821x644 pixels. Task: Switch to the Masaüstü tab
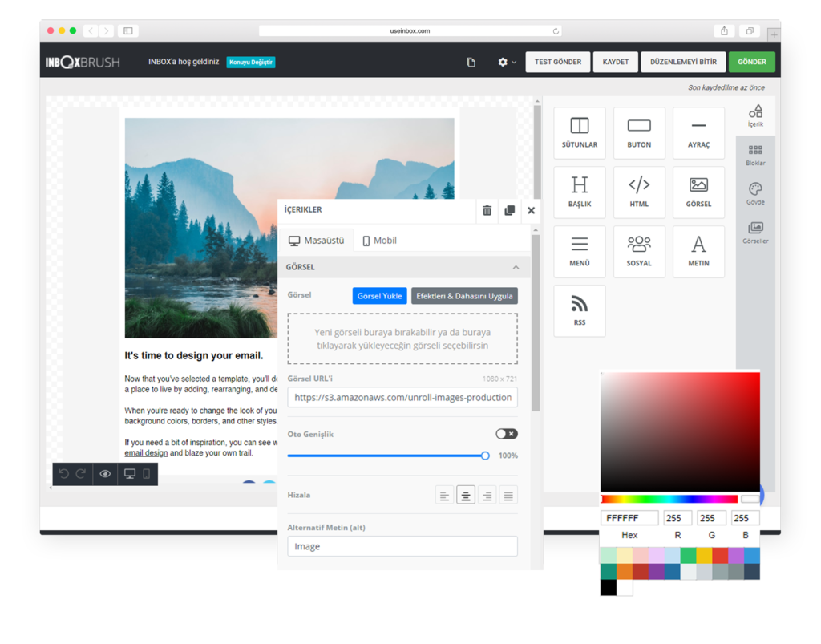(316, 241)
